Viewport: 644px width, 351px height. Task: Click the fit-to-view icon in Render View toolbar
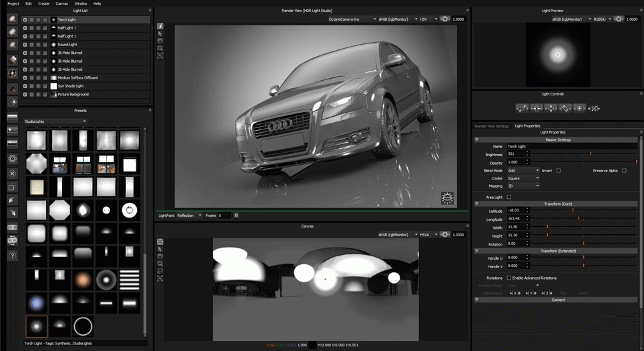pos(159,55)
